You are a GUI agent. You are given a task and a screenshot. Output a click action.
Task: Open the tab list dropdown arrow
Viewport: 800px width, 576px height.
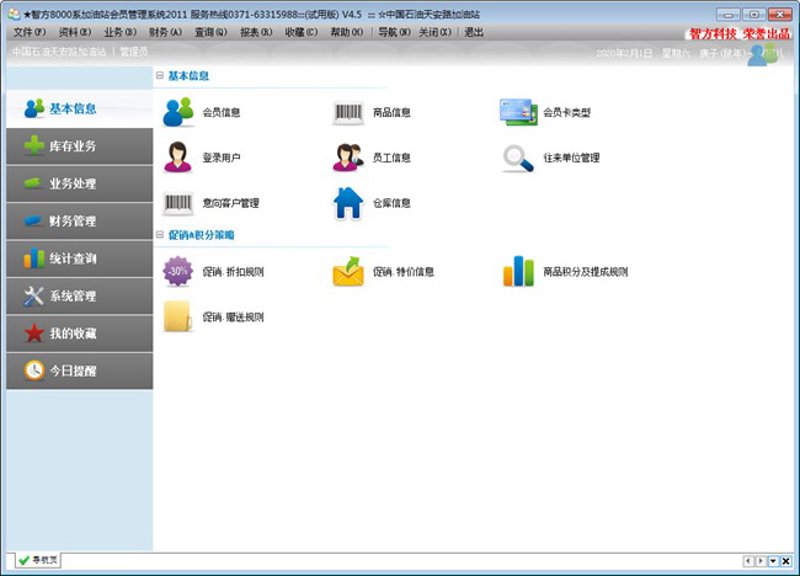tap(773, 561)
